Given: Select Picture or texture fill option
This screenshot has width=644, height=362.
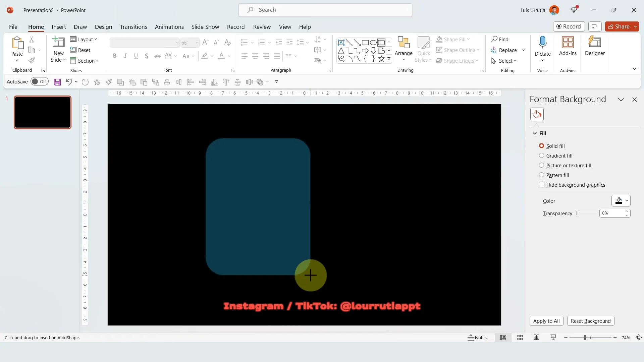Looking at the screenshot, I should (541, 165).
